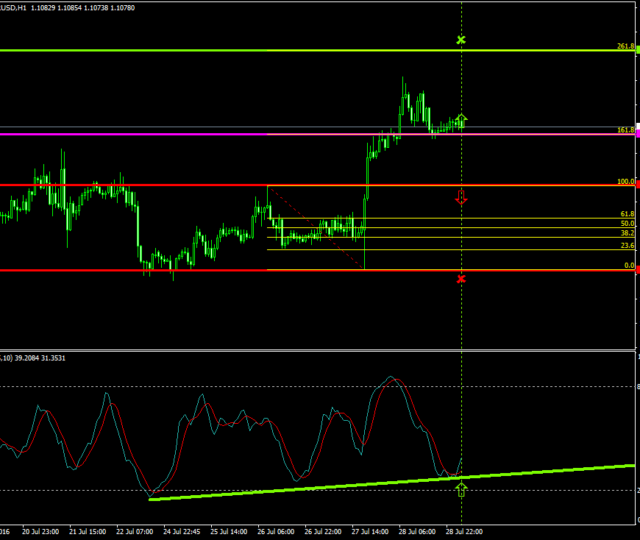Click the 23.6 Fibonacci level label
Screen dimensions: 640x540
coord(627,246)
